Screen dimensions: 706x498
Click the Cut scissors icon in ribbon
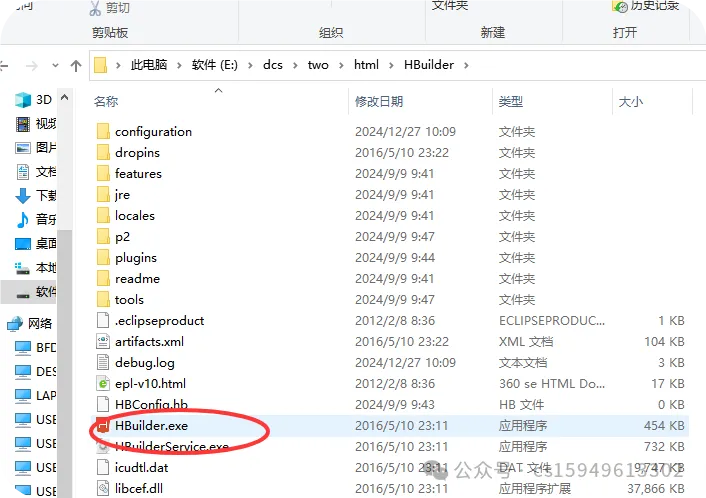pyautogui.click(x=95, y=8)
